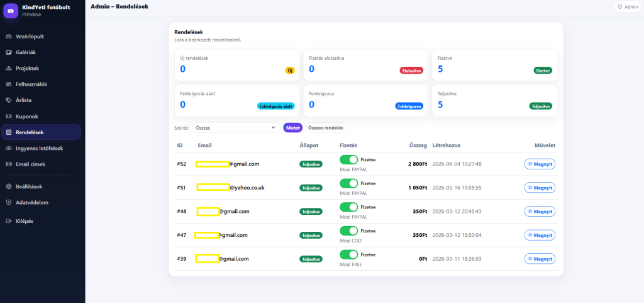
Task: Open Árlista in the sidebar
Action: point(41,100)
